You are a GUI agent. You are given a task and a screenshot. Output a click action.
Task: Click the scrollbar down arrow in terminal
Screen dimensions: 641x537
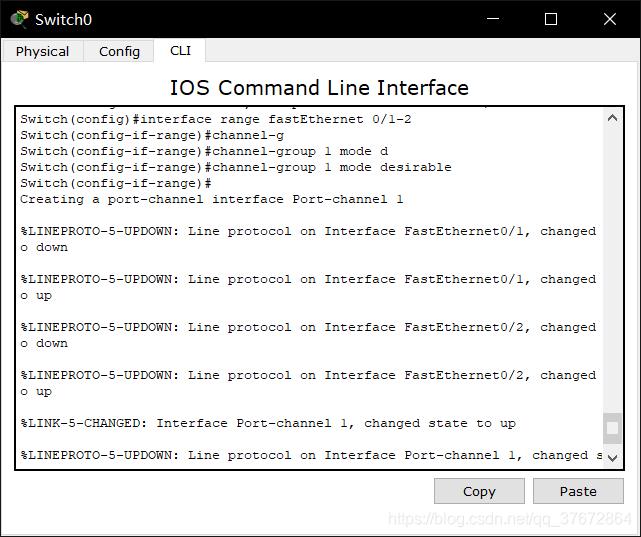click(x=612, y=458)
